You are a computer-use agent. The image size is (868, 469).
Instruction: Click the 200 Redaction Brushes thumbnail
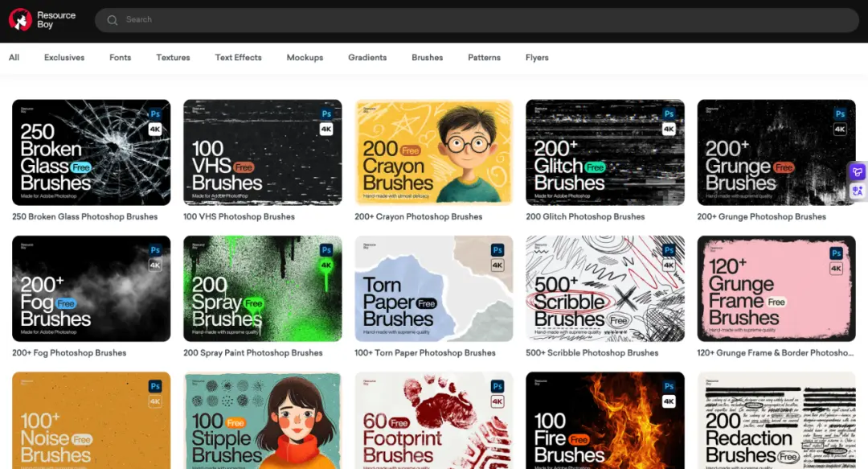[x=776, y=420]
